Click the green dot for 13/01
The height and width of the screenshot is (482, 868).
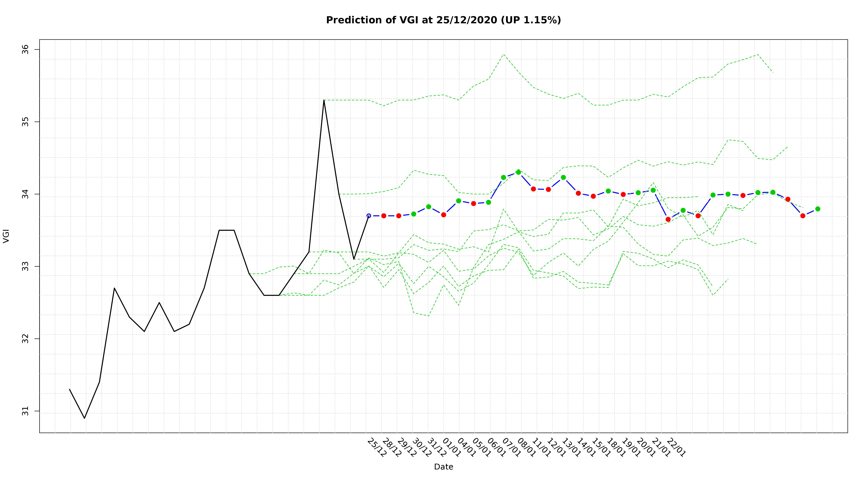(563, 178)
